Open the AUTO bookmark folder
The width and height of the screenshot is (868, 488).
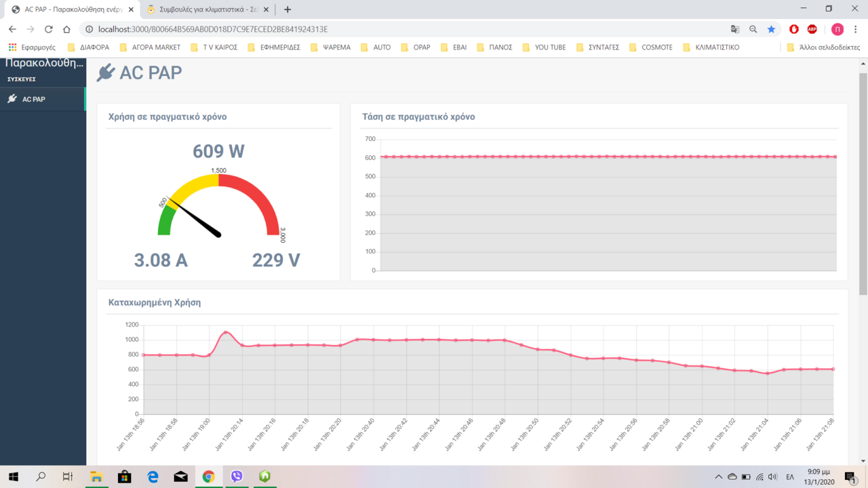click(x=376, y=47)
